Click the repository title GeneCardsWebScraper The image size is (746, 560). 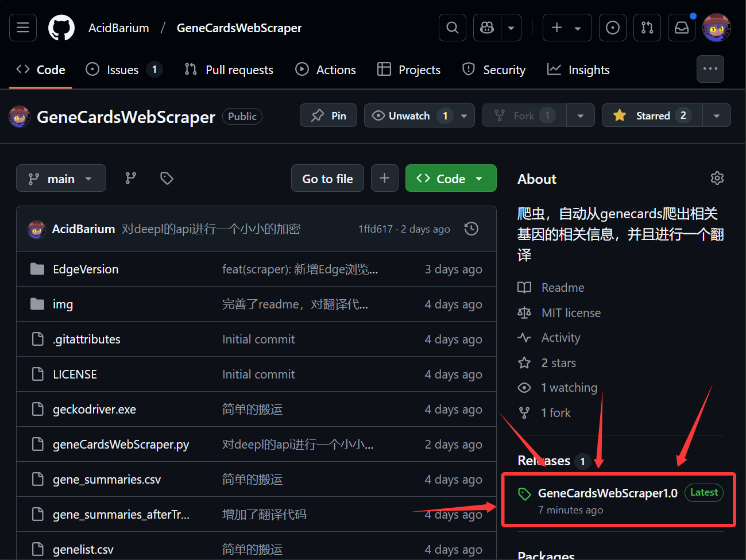[x=126, y=117]
